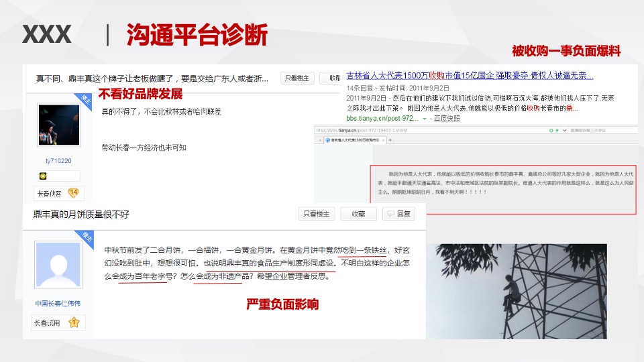Click the green lightning bolt icon in the address bar
The image size is (644, 362).
tap(557, 130)
